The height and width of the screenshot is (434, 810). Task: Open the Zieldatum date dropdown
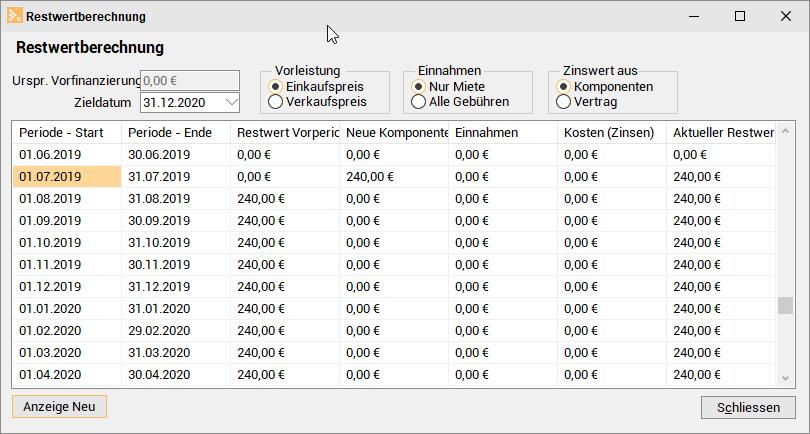[x=231, y=102]
